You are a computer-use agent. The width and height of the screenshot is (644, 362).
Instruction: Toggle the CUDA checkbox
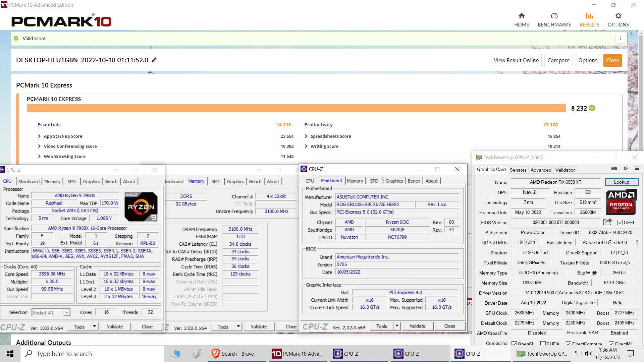(543, 344)
